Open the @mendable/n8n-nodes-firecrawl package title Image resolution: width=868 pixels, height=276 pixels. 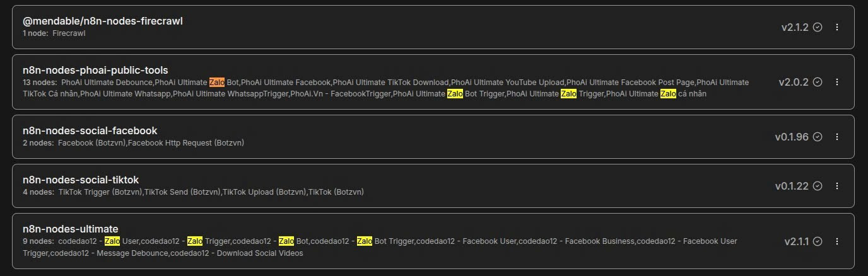(103, 21)
